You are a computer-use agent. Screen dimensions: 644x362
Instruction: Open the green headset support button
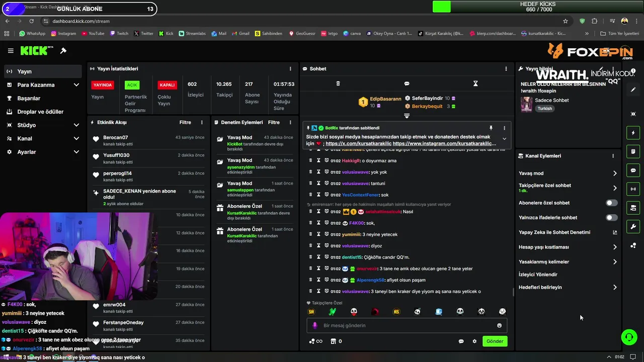coord(629,337)
